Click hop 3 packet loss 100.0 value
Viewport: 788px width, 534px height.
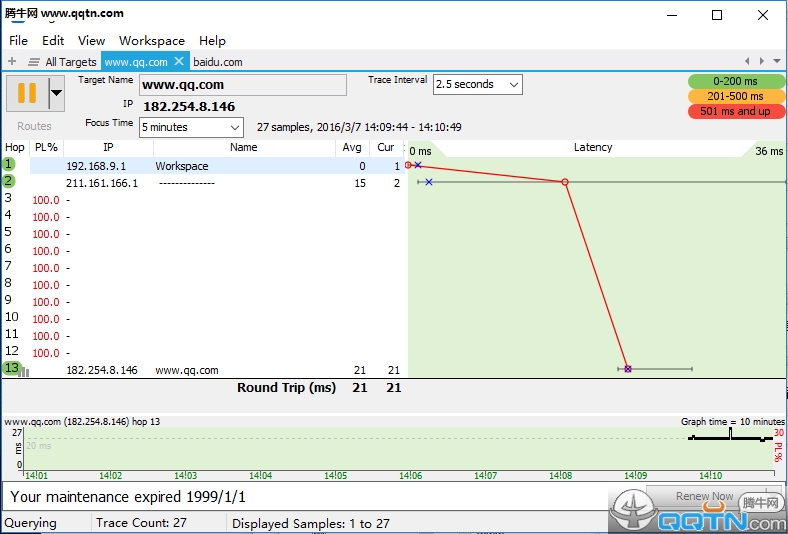46,200
